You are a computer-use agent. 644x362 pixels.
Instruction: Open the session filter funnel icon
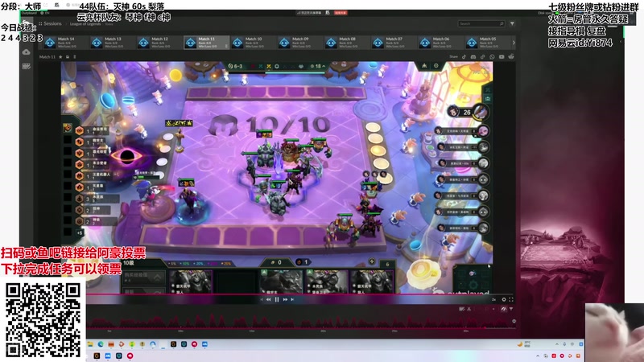(512, 24)
